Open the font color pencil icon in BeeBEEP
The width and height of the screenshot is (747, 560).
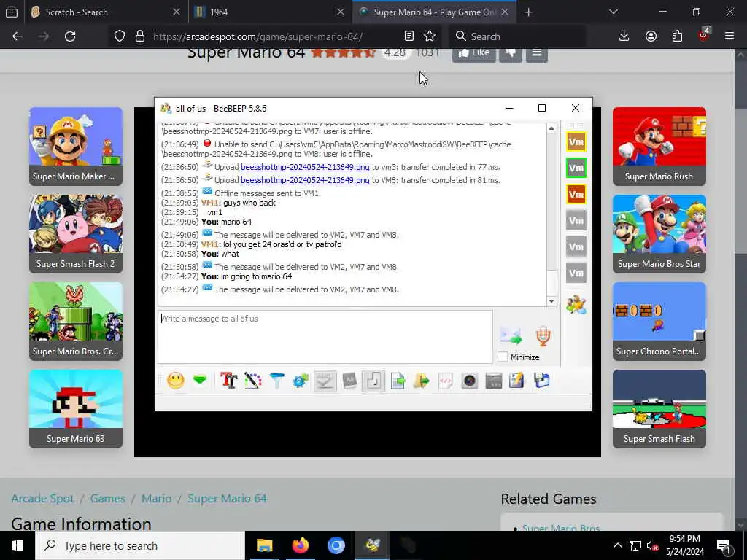pyautogui.click(x=253, y=381)
